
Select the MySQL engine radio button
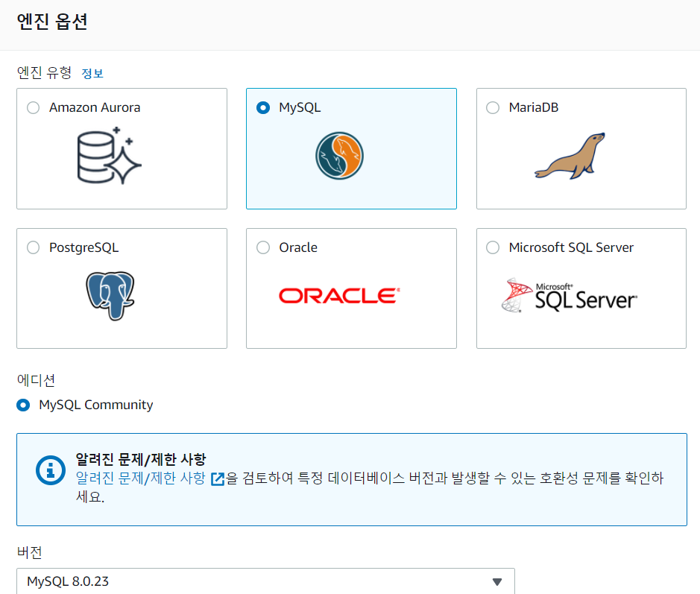(x=263, y=107)
